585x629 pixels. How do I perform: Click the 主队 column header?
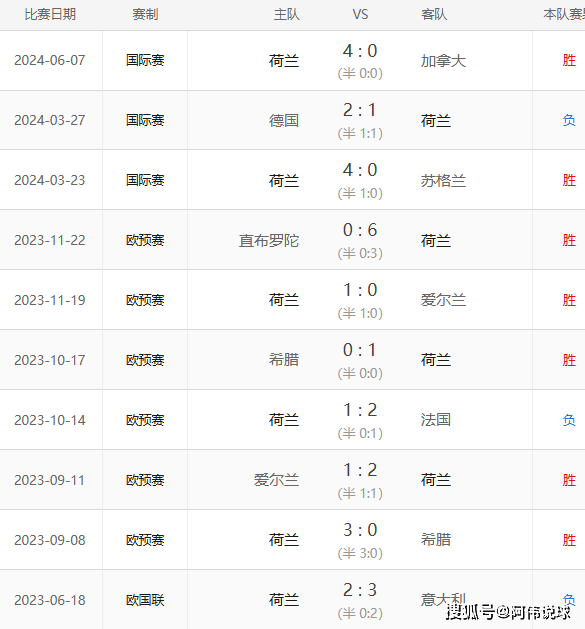click(x=286, y=14)
